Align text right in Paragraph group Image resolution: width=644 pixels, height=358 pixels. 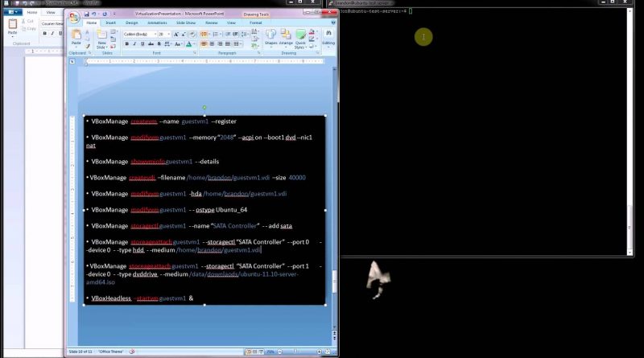point(220,44)
